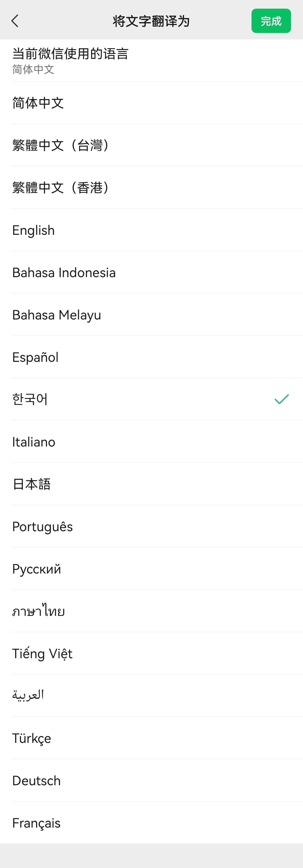303x868 pixels.
Task: Click the green checkmark beside 한국어
Action: pos(281,399)
